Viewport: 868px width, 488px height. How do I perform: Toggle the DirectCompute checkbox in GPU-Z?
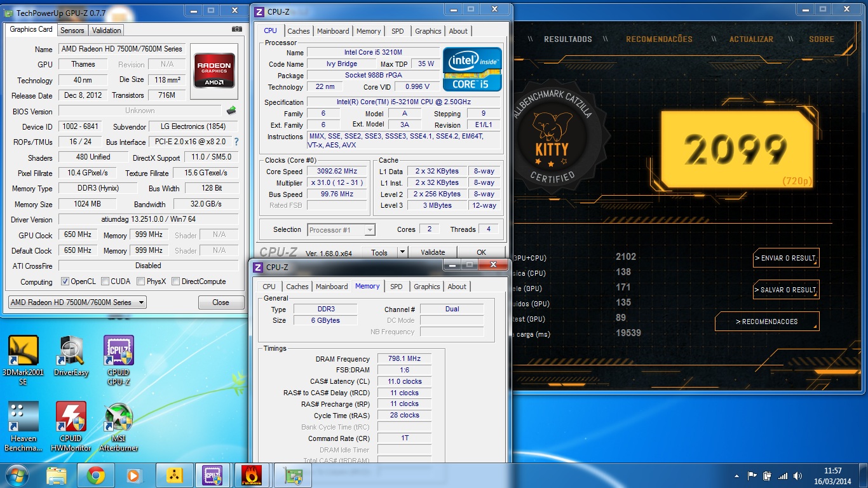pyautogui.click(x=176, y=281)
